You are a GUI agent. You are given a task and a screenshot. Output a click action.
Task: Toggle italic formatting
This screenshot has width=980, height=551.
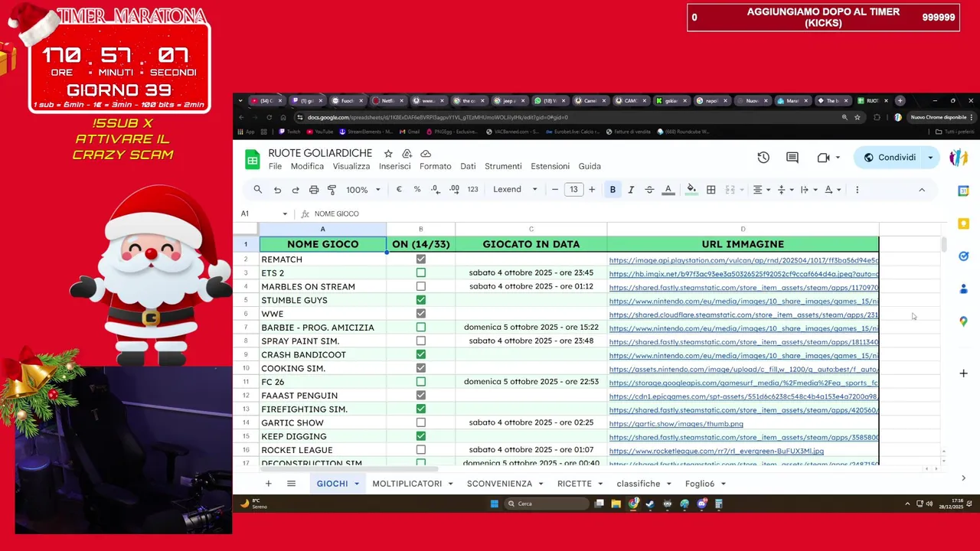(x=631, y=190)
